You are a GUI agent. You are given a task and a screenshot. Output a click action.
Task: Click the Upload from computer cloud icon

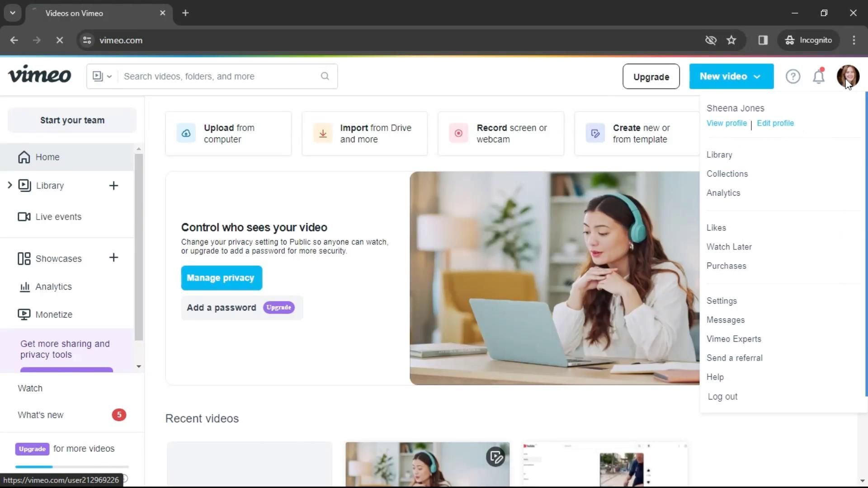[186, 133]
